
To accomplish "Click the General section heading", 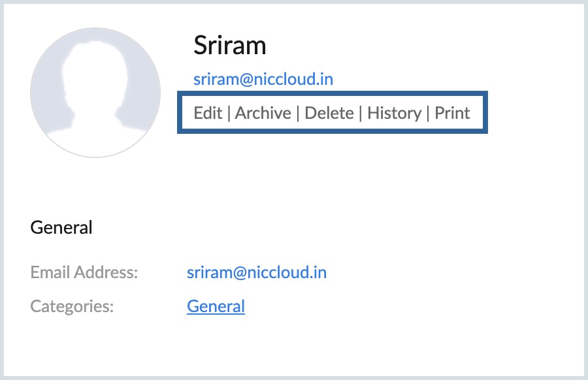I will 61,227.
